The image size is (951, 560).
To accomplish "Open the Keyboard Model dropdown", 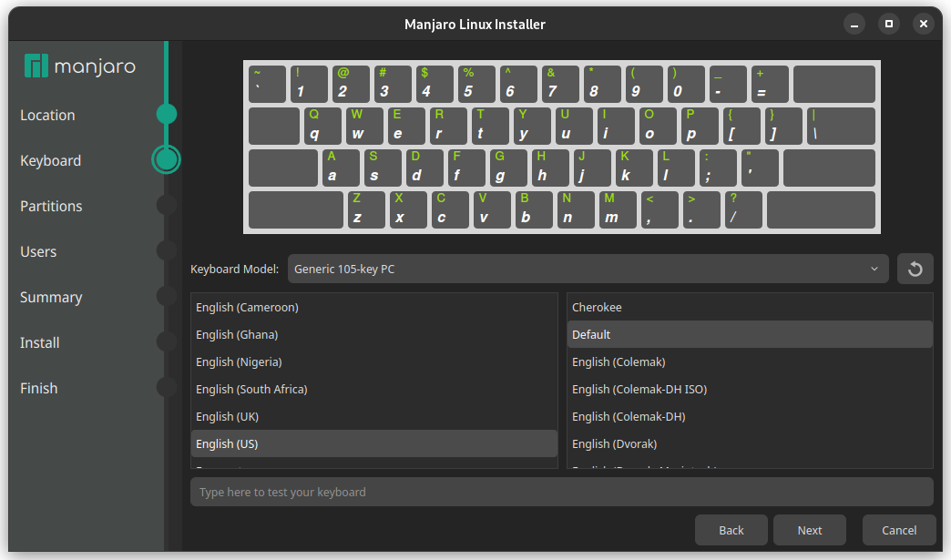I will click(x=588, y=270).
